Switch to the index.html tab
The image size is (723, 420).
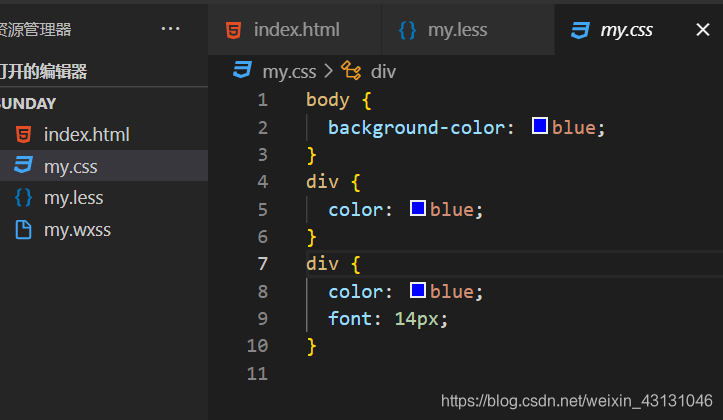295,30
